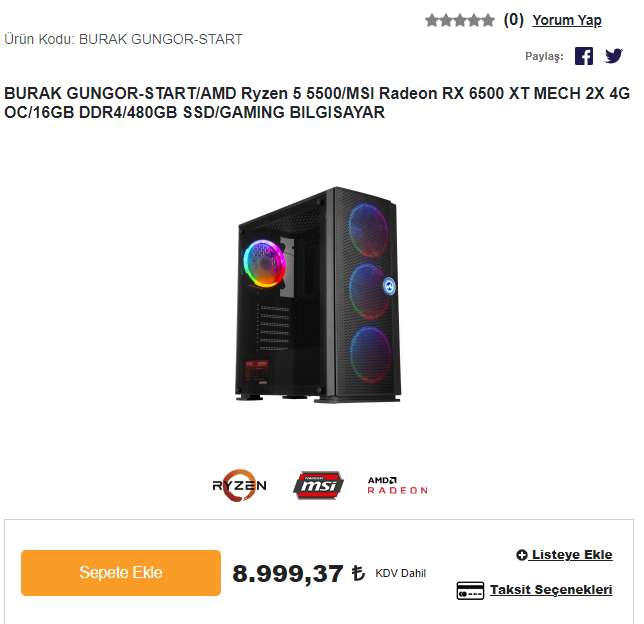644x624 pixels.
Task: Select the second rating star
Action: pos(446,20)
